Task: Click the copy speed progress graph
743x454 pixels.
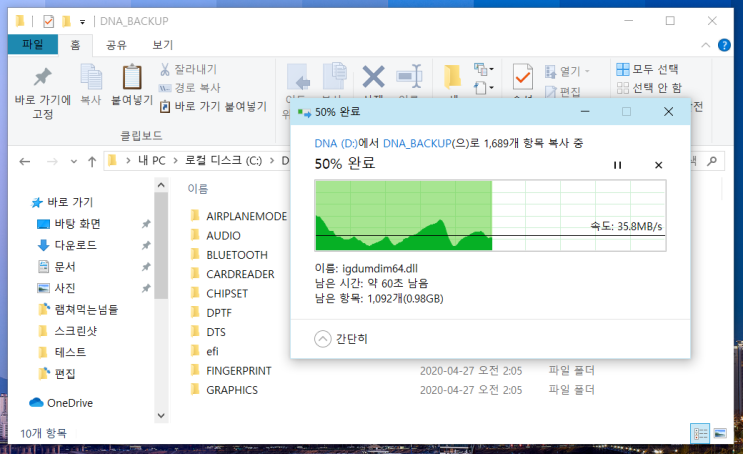Action: 490,215
